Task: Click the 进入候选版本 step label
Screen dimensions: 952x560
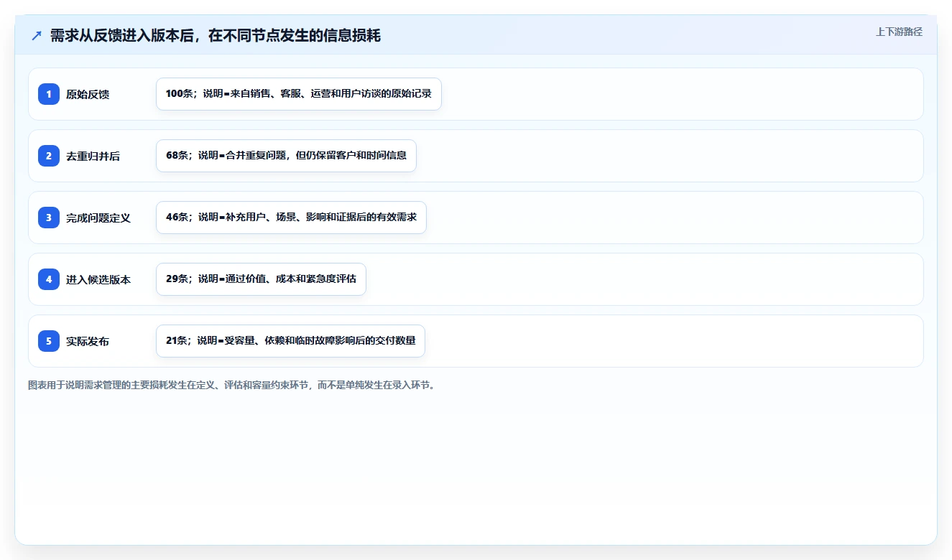Action: [98, 279]
